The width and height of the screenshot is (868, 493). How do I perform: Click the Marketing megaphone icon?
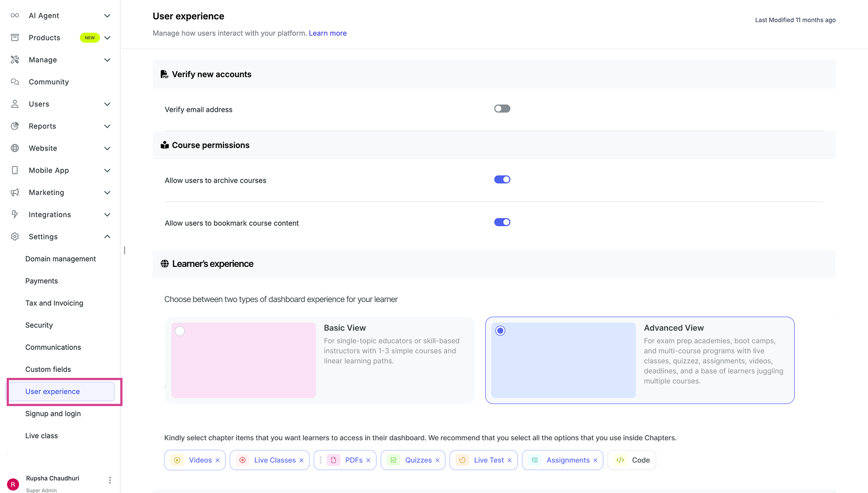pyautogui.click(x=15, y=192)
